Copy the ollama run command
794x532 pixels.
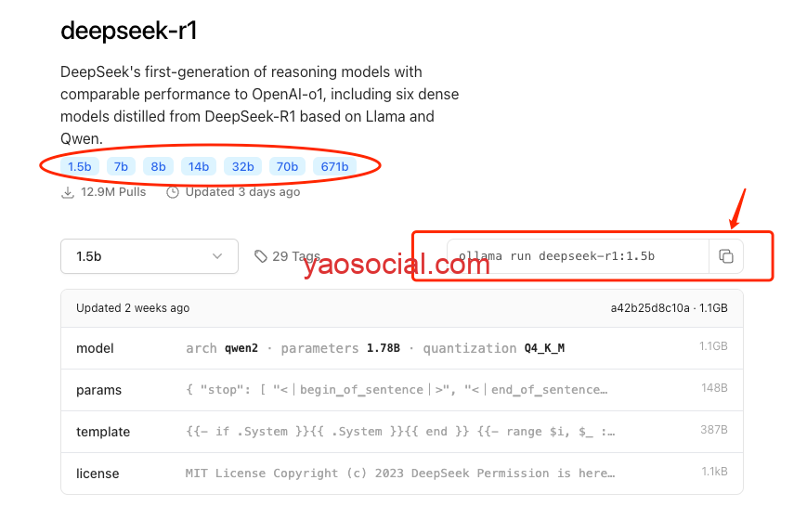pos(726,256)
